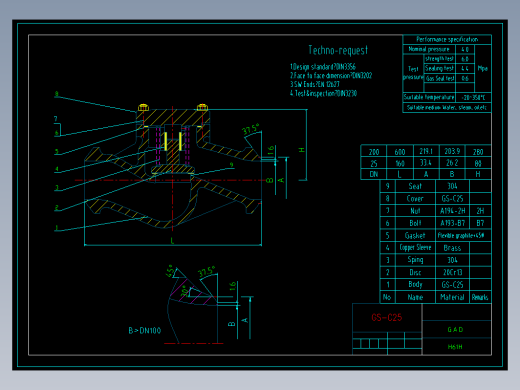
Task: Click the Techno-request heading text
Action: tap(338, 50)
